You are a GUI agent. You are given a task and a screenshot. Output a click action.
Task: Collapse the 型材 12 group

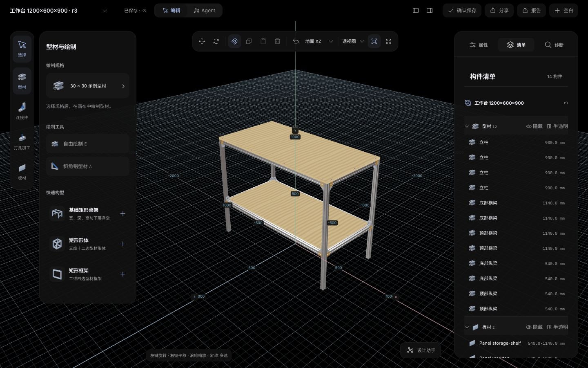pos(467,126)
